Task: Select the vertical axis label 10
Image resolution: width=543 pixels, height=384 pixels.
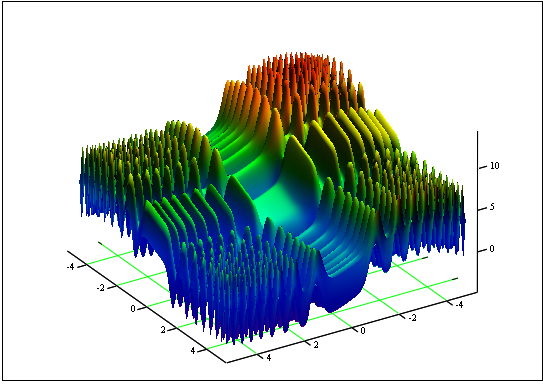Action: (x=495, y=166)
